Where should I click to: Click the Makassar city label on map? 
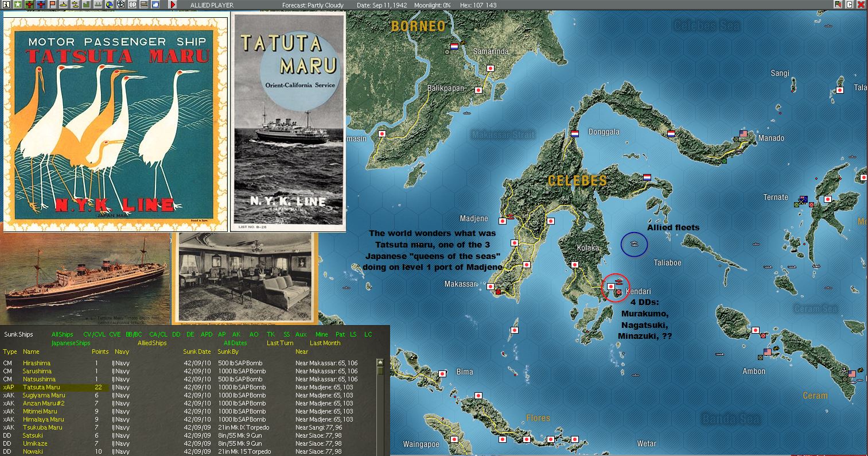click(x=461, y=284)
